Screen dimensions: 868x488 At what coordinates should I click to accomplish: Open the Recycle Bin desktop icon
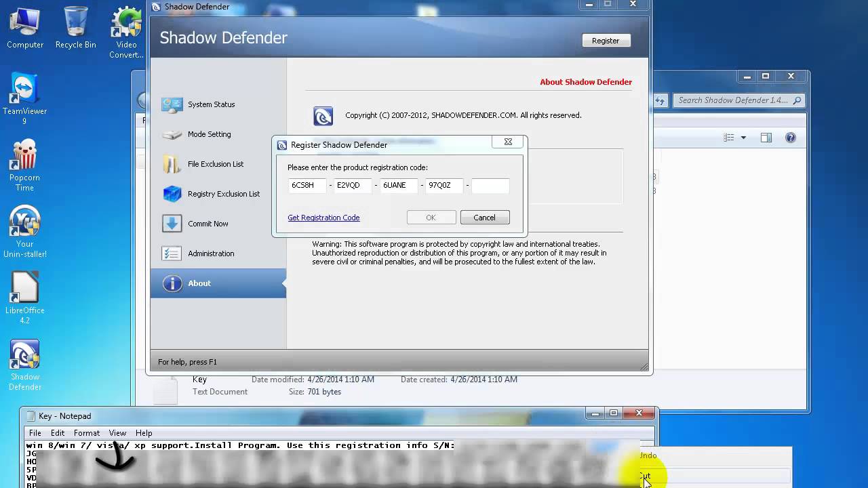coord(76,28)
